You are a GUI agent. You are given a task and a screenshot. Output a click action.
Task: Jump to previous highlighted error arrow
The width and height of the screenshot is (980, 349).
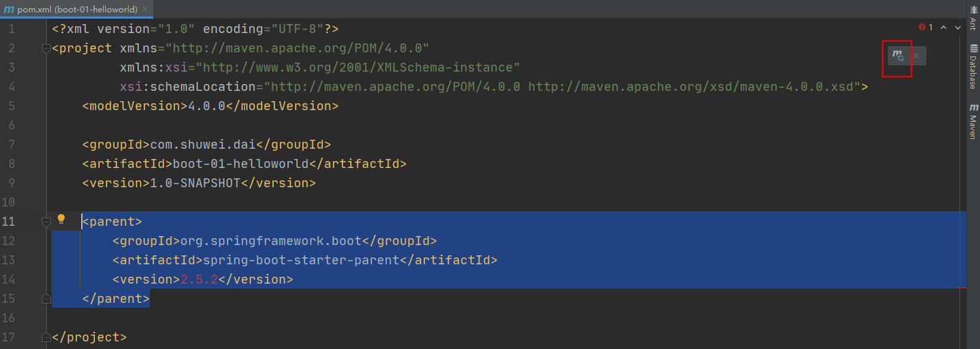pyautogui.click(x=943, y=28)
